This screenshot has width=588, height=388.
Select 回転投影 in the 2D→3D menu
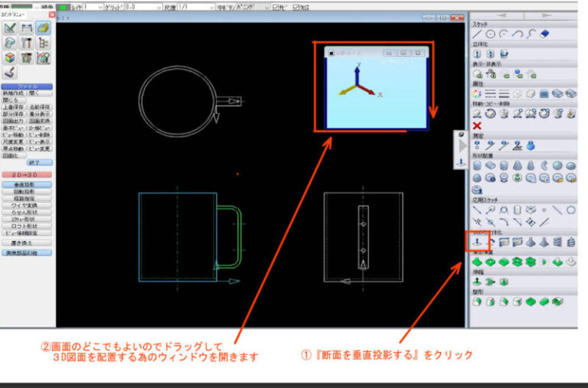point(27,191)
